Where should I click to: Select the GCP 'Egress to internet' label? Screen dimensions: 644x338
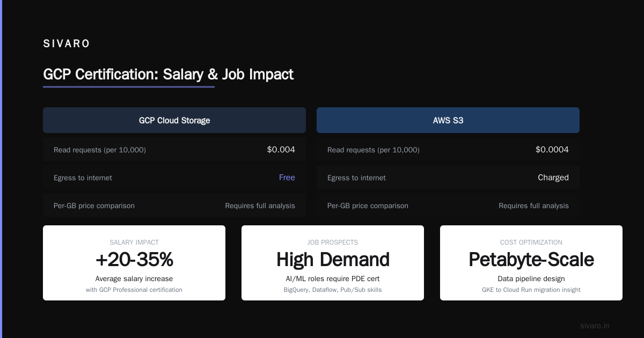click(83, 178)
